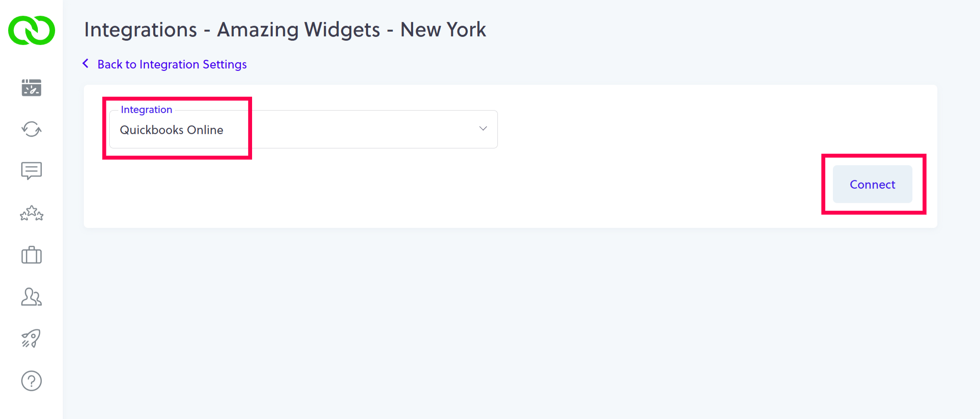980x419 pixels.
Task: Click the back chevron before the settings link
Action: click(x=86, y=63)
